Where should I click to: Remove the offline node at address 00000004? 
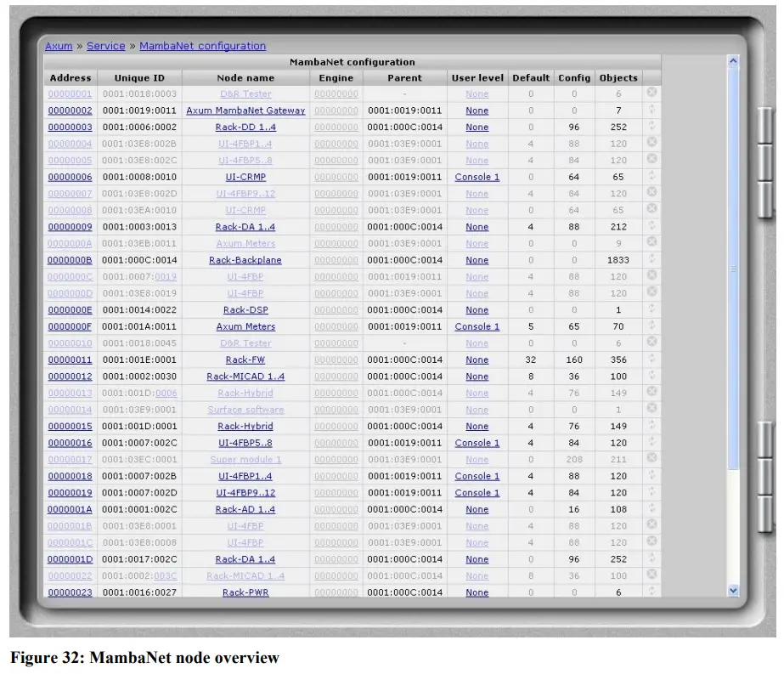(651, 144)
